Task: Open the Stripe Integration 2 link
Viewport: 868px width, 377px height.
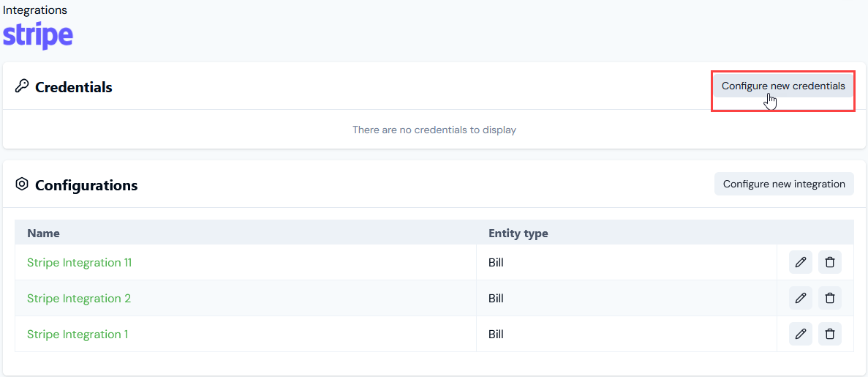Action: tap(78, 298)
